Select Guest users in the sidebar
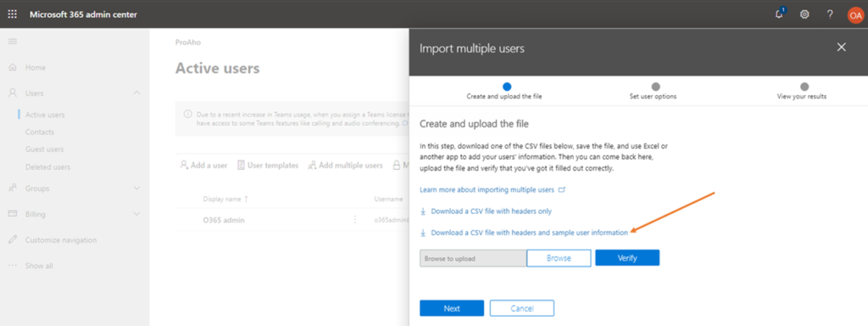Screen dimensions: 868x326 tap(44, 149)
